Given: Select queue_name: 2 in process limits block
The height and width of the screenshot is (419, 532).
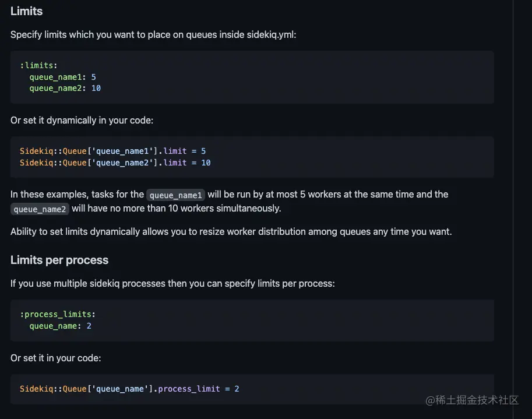Looking at the screenshot, I should point(59,326).
